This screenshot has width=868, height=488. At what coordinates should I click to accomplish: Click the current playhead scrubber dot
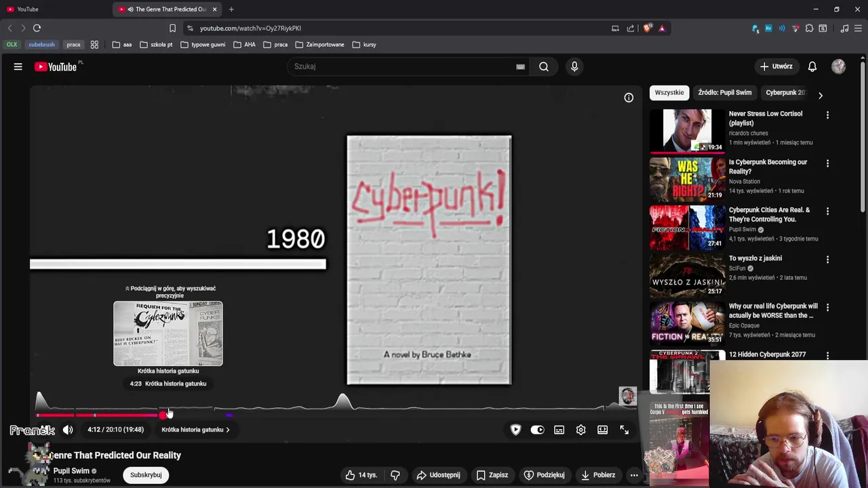tap(163, 415)
